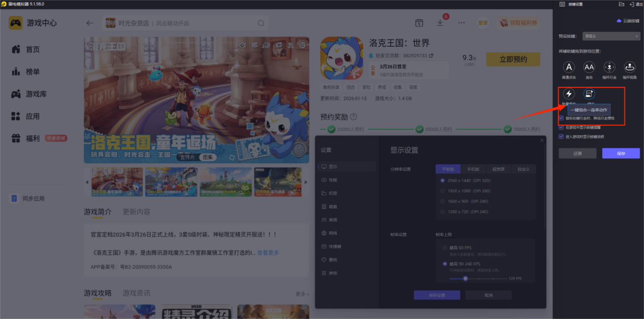This screenshot has height=319, width=644.
Task: Go back using the left arrow
Action: tap(90, 23)
